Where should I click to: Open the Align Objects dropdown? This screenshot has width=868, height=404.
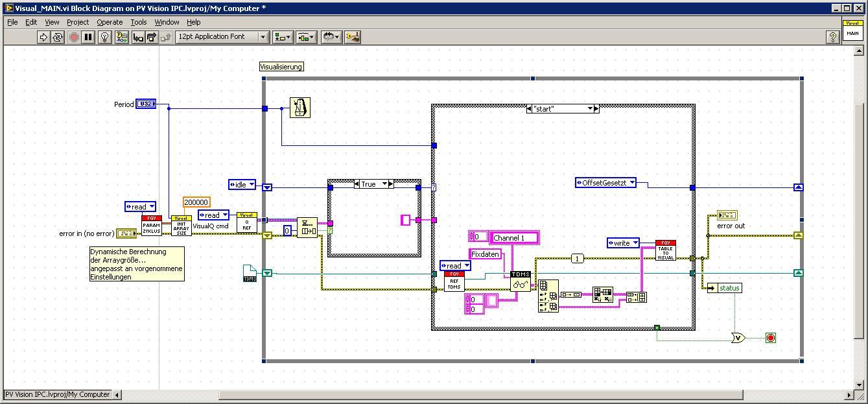283,37
